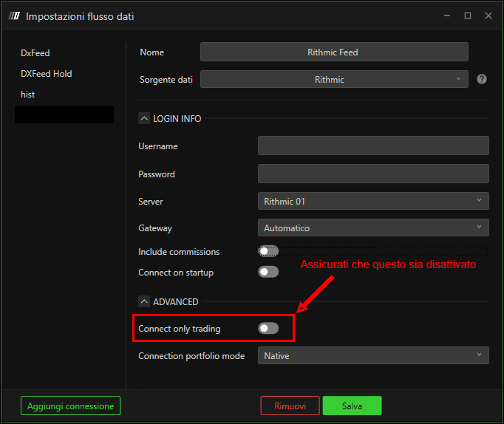This screenshot has height=424, width=504.
Task: Click the Include commissions label
Action: pos(179,251)
